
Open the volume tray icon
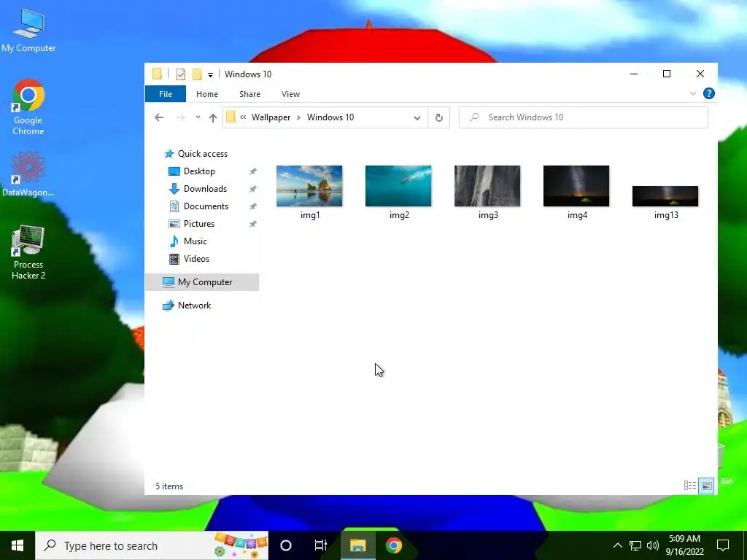[653, 545]
